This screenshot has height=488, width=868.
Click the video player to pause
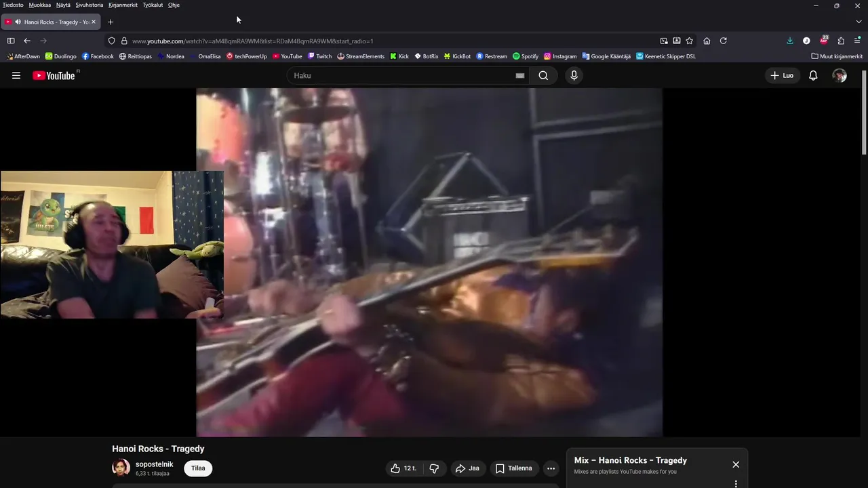429,262
